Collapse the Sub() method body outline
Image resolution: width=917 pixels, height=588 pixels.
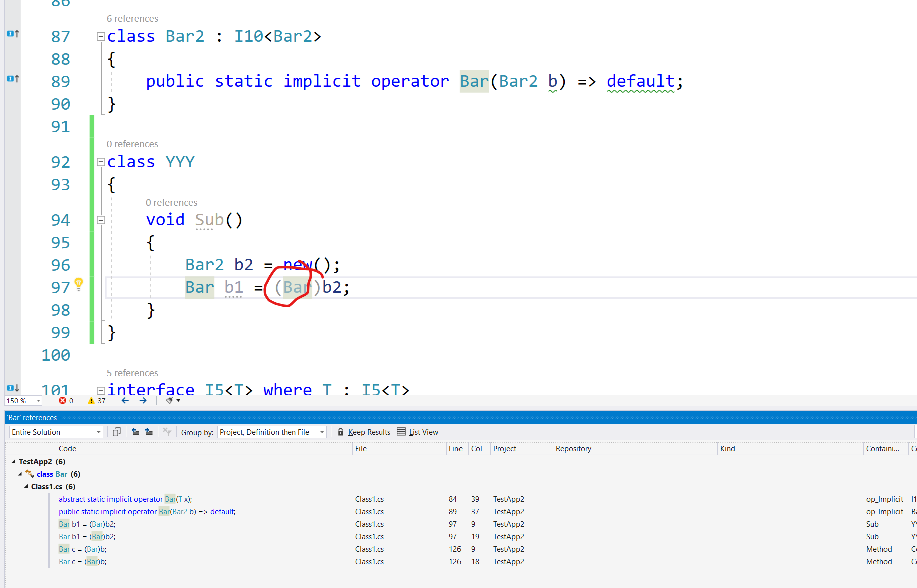point(101,220)
